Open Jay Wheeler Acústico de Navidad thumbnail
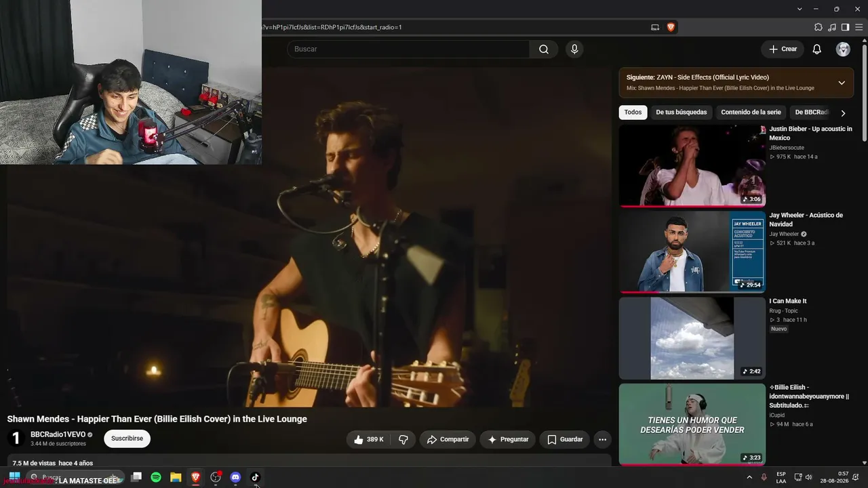The height and width of the screenshot is (488, 868). point(692,251)
